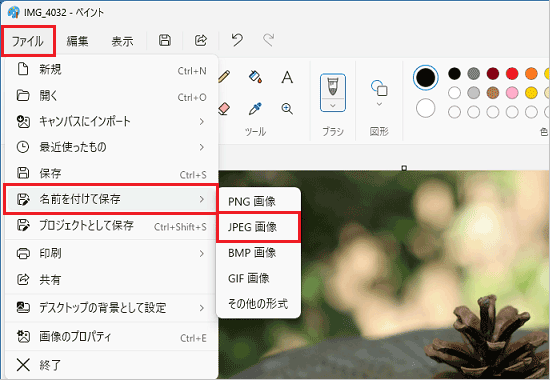Click the redo arrow icon
The width and height of the screenshot is (550, 380).
pos(268,40)
